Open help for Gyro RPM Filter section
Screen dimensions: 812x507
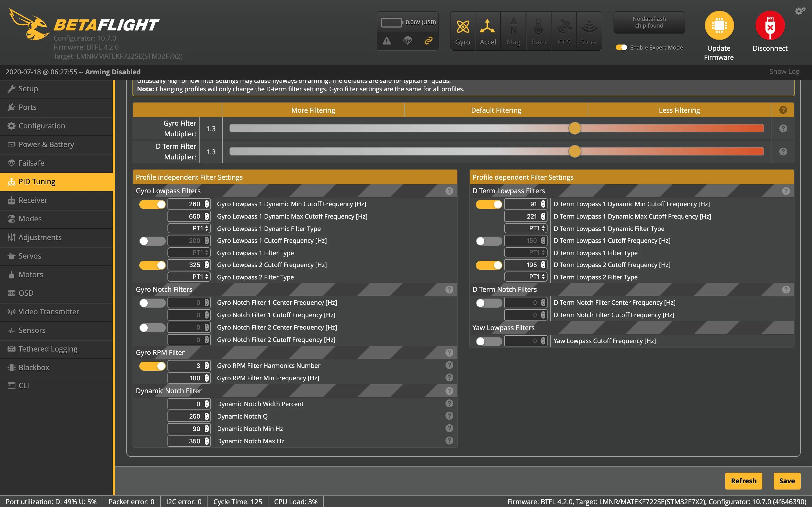tap(449, 353)
